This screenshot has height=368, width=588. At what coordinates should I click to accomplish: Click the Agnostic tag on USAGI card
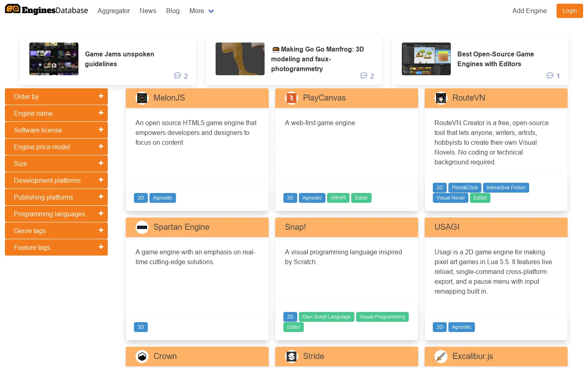[x=461, y=327]
